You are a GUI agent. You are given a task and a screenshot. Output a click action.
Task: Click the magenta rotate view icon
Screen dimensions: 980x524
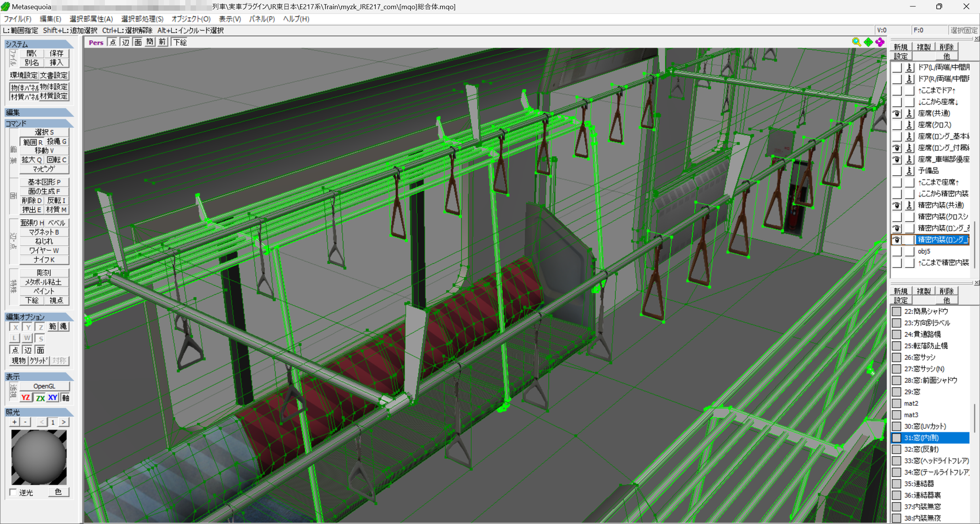coord(880,42)
